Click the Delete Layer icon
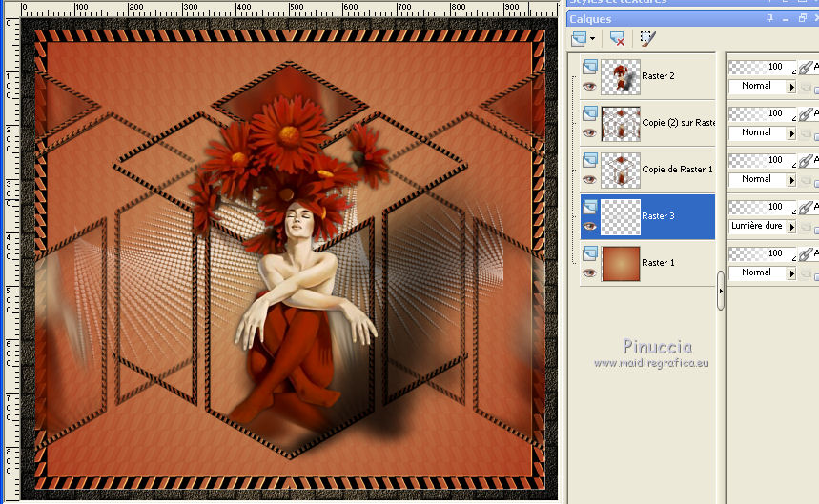 pyautogui.click(x=617, y=39)
